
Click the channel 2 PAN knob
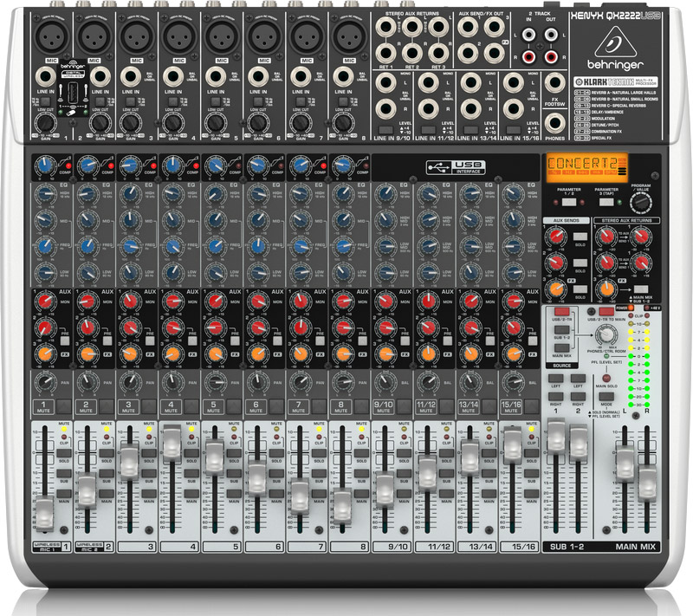(x=87, y=382)
